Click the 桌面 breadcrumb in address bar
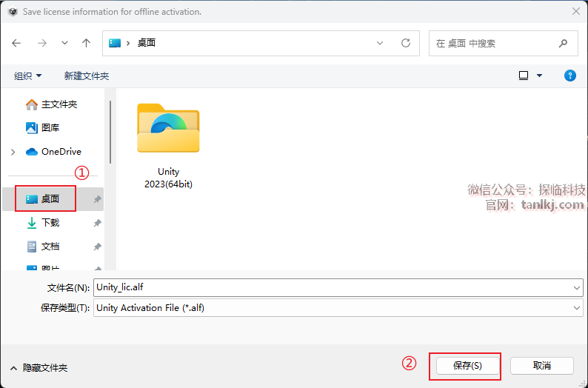 pyautogui.click(x=146, y=43)
